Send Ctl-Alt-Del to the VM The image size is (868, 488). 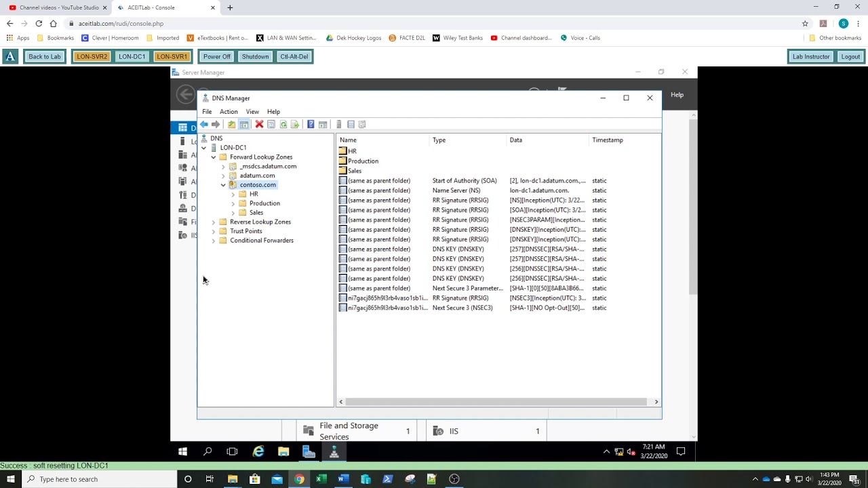[x=294, y=57]
